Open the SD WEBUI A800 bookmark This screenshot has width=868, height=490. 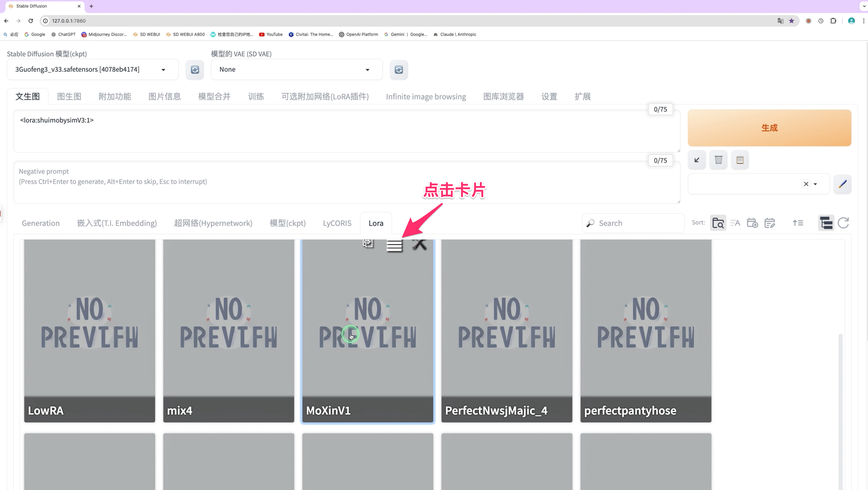tap(185, 34)
